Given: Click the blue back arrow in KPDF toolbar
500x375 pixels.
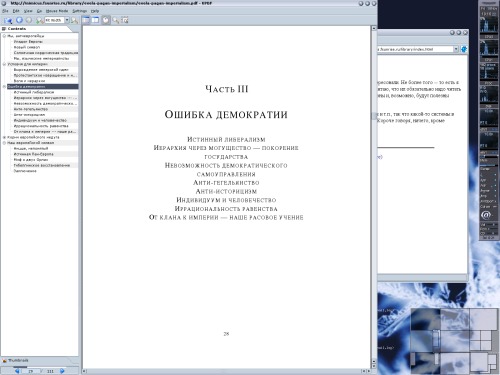Looking at the screenshot, I should 19,20.
